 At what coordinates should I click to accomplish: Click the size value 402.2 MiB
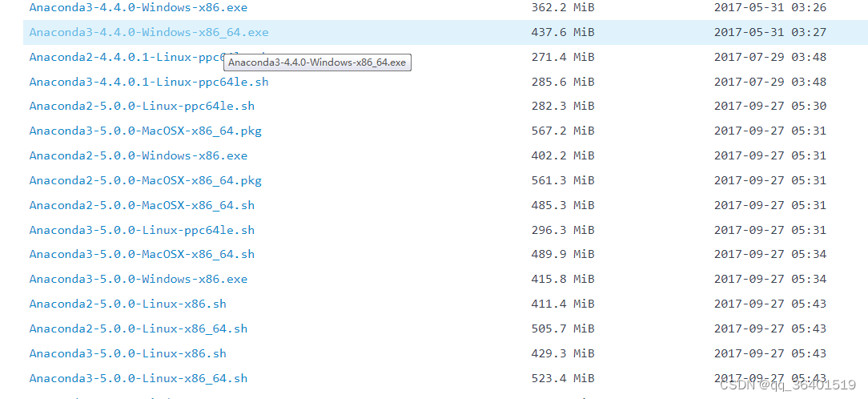[562, 155]
